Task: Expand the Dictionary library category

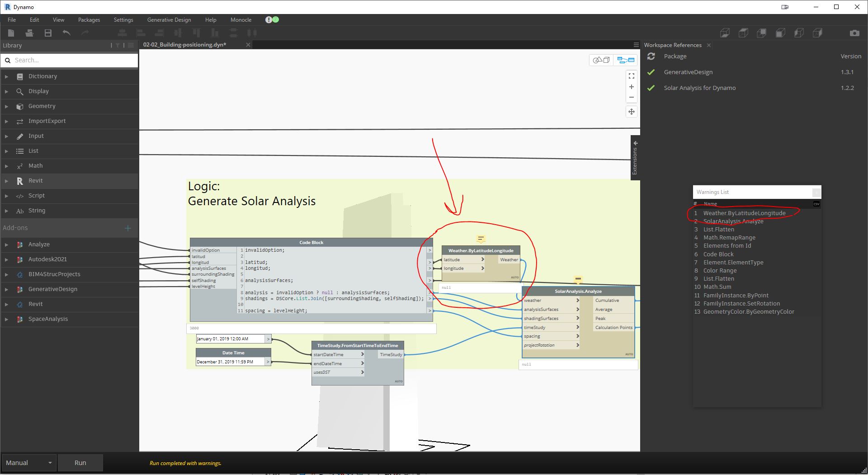Action: click(6, 77)
